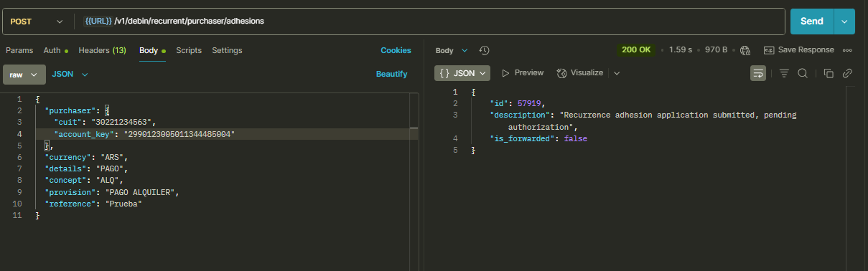
Task: Switch to the Headers (13) tab
Action: [102, 50]
